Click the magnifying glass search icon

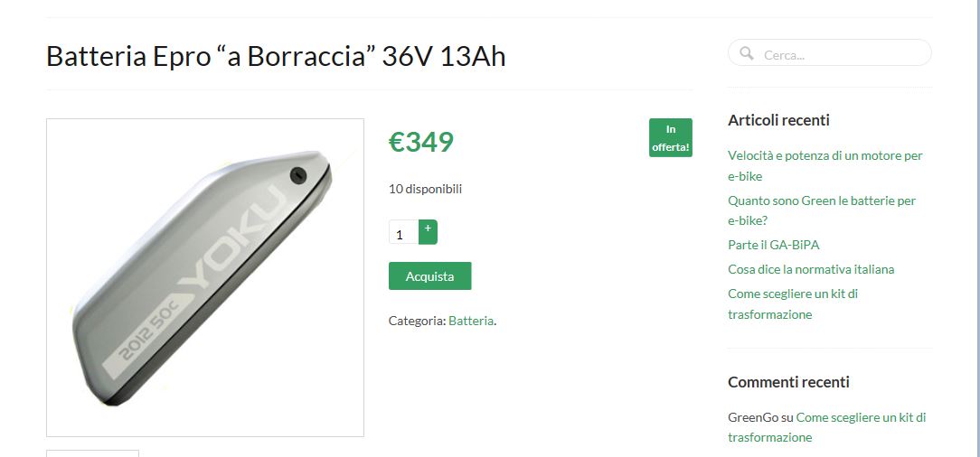pos(747,53)
